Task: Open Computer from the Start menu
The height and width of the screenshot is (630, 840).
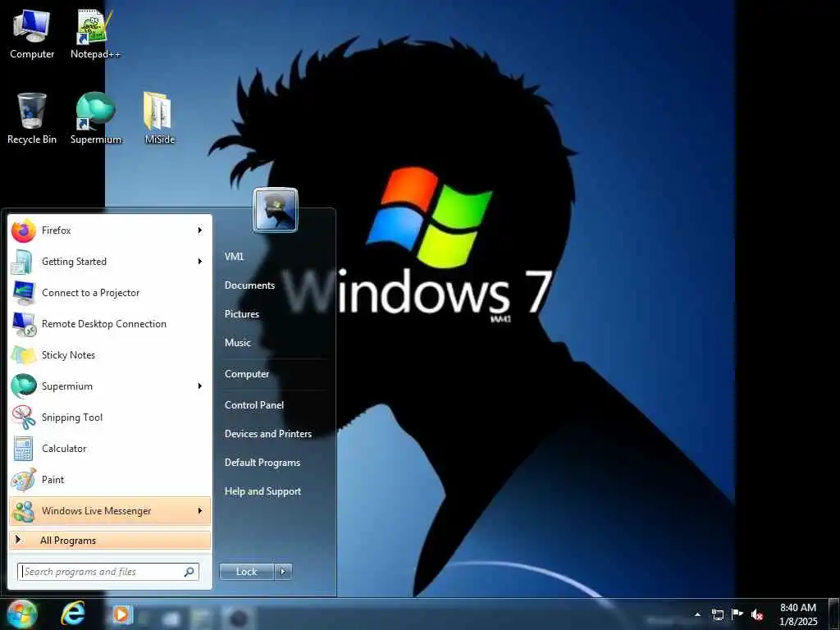Action: 246,374
